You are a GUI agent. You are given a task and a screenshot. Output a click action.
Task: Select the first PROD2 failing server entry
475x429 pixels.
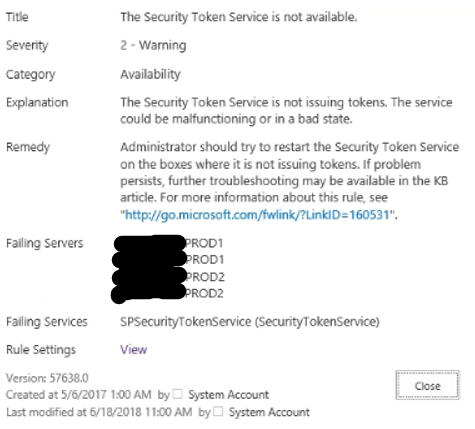click(168, 277)
